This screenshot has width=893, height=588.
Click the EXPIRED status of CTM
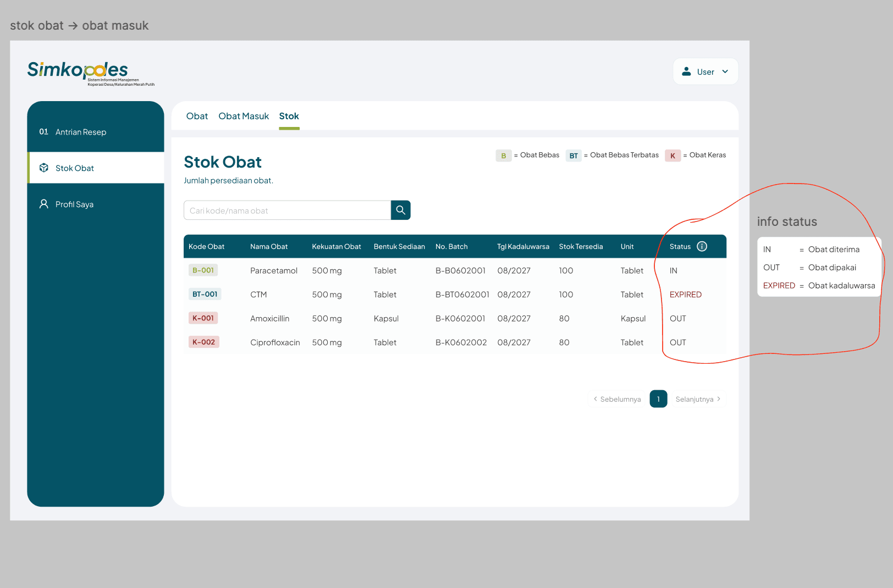pyautogui.click(x=685, y=295)
